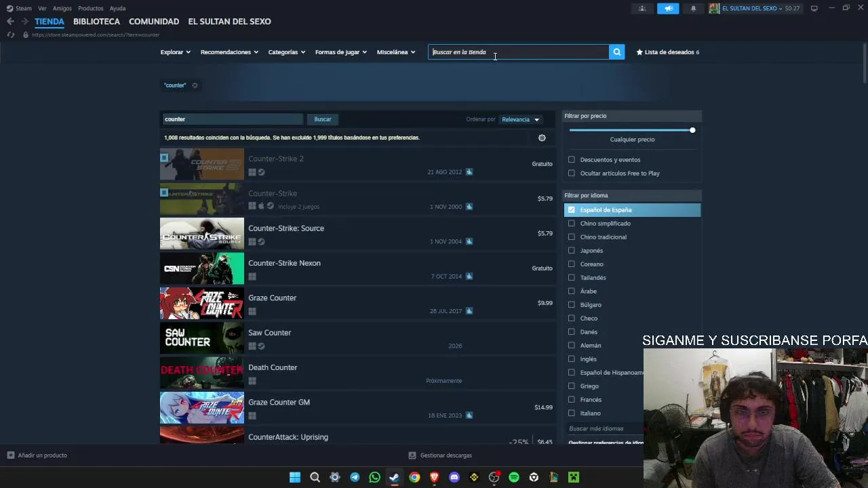Check Danés language filter
This screenshot has height=488, width=868.
[x=572, y=332]
